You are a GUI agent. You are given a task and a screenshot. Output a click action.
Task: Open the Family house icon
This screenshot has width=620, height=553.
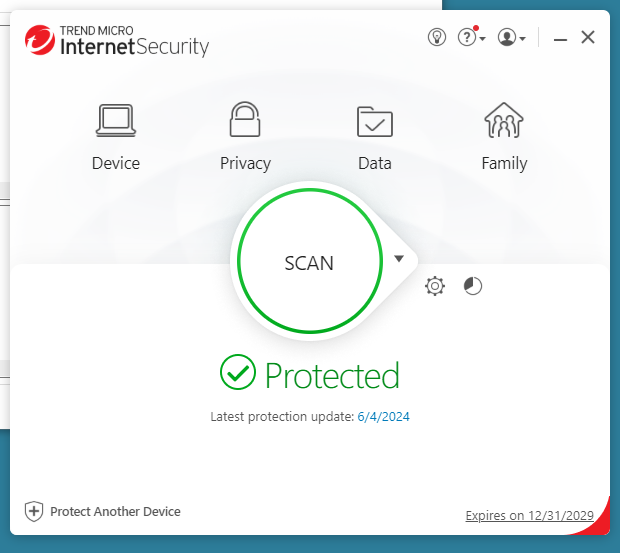504,121
